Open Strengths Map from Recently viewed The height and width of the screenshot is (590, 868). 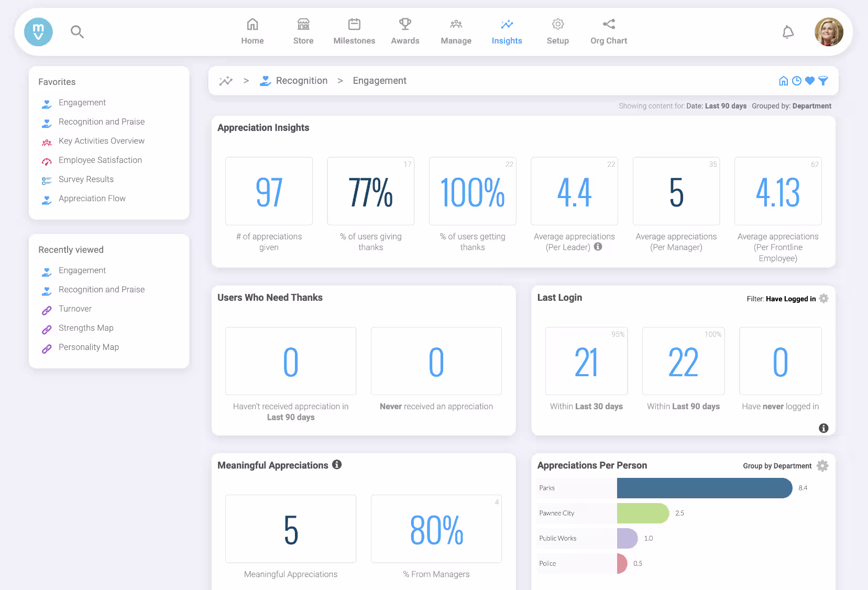(86, 327)
